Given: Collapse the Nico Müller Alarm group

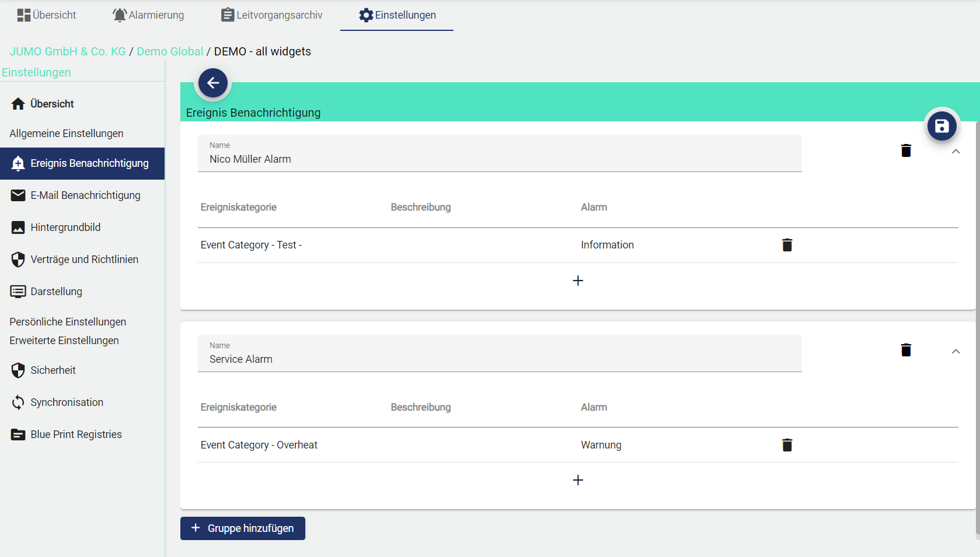Looking at the screenshot, I should (x=955, y=152).
